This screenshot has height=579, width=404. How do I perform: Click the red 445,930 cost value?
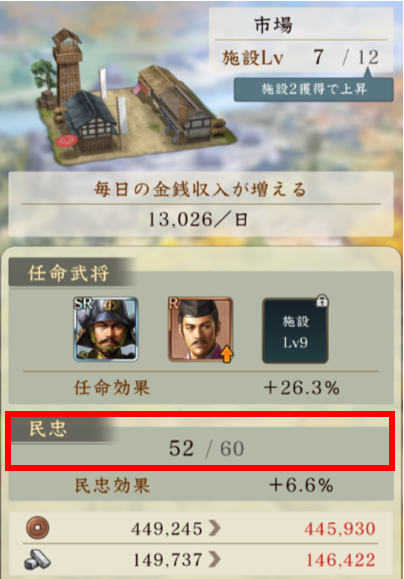340,529
